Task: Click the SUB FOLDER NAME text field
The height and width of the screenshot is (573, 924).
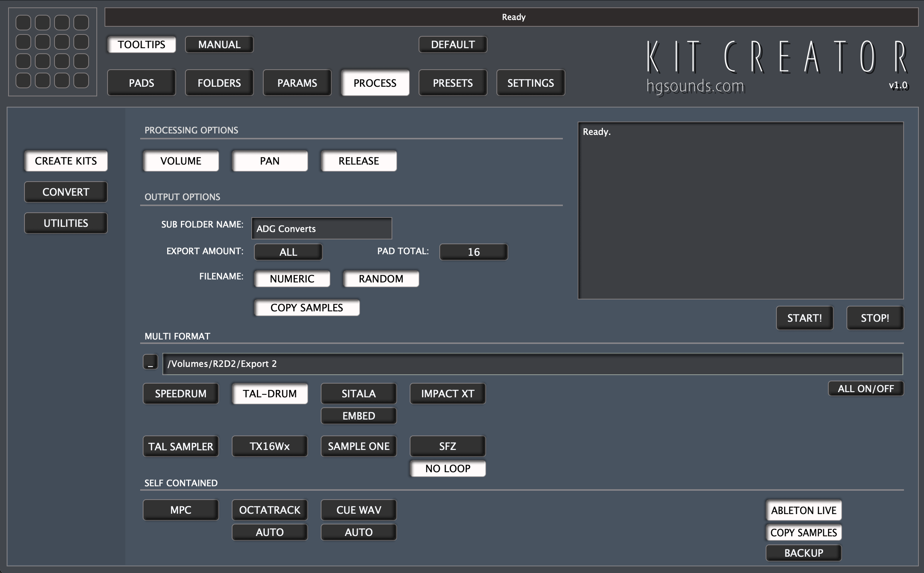Action: [x=321, y=229]
